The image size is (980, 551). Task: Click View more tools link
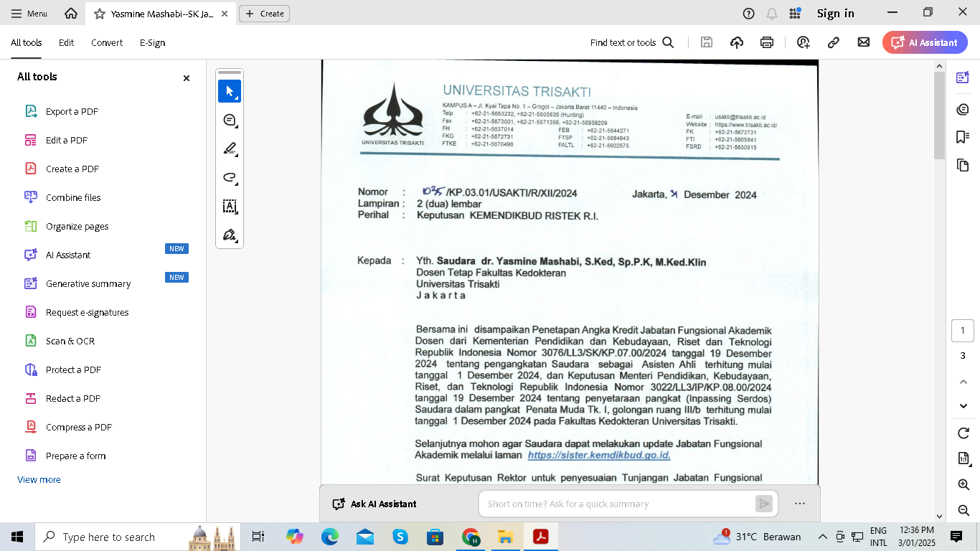pos(39,479)
